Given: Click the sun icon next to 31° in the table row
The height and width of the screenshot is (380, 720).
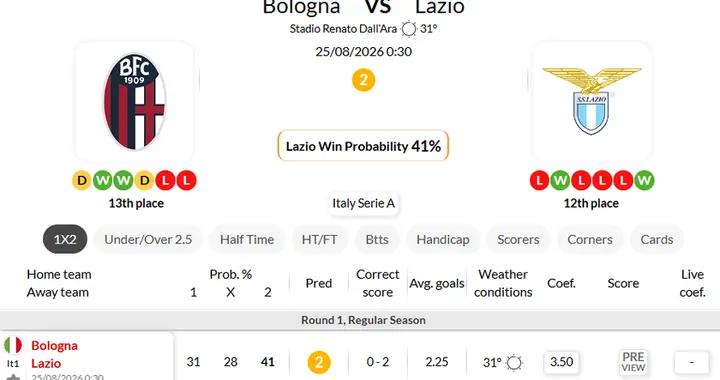Looking at the screenshot, I should tap(514, 363).
